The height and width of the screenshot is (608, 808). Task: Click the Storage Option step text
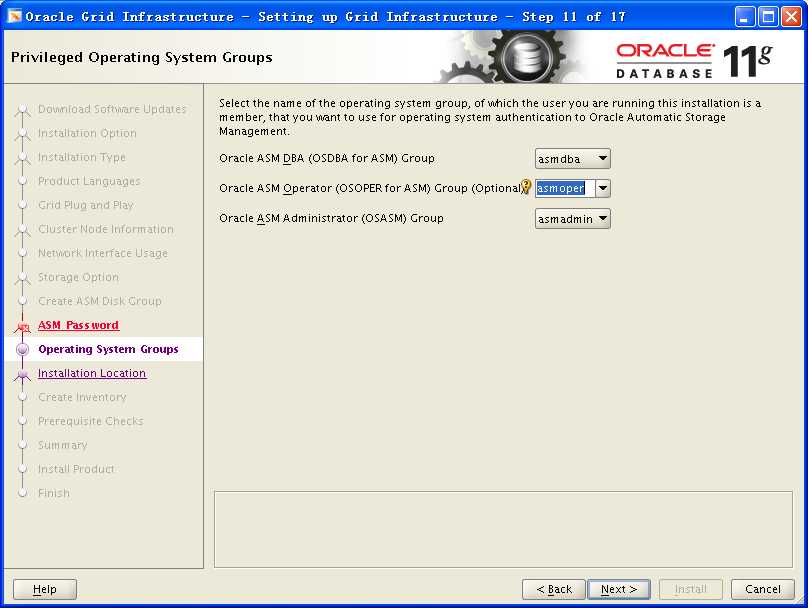pos(78,277)
